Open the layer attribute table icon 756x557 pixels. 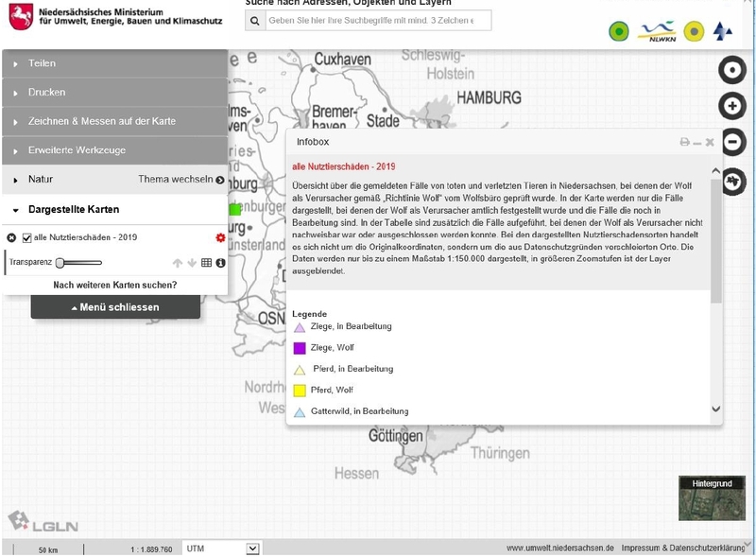[207, 263]
